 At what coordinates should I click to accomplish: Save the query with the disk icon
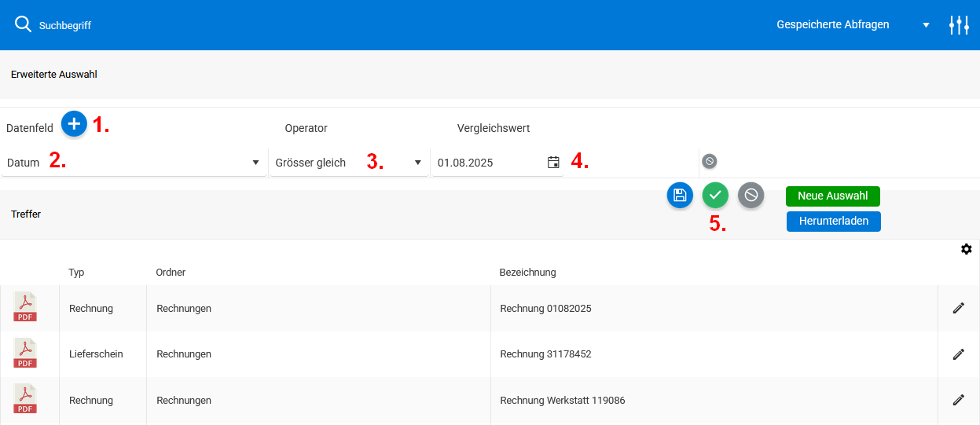coord(680,195)
